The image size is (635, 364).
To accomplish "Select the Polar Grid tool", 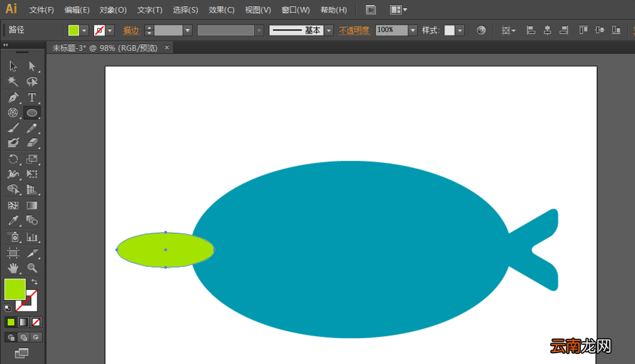I will pyautogui.click(x=13, y=113).
